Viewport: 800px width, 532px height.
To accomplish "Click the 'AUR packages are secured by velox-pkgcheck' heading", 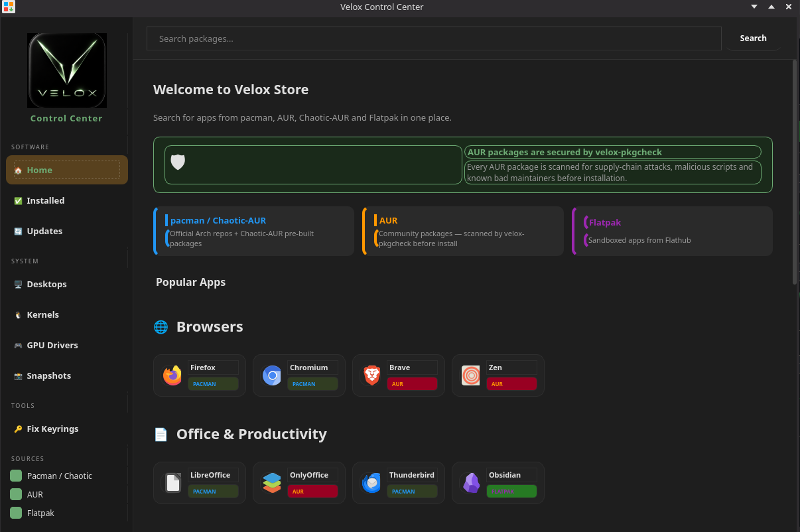I will coord(565,152).
